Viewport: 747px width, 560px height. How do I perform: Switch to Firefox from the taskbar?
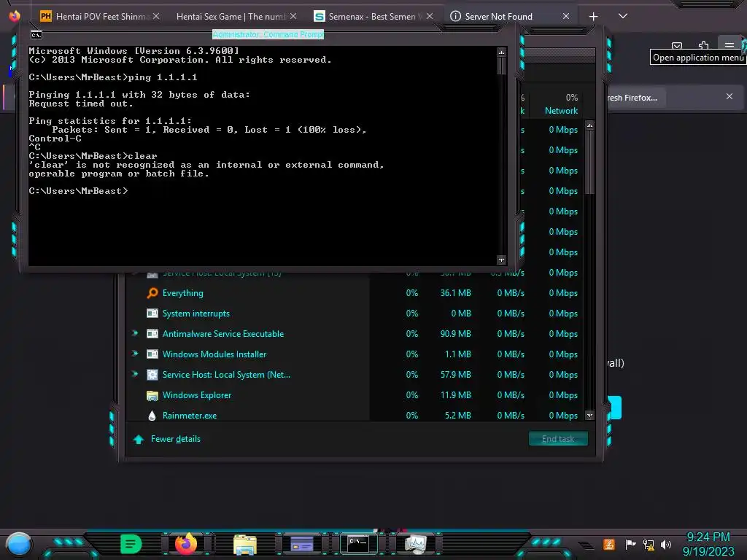pos(186,544)
